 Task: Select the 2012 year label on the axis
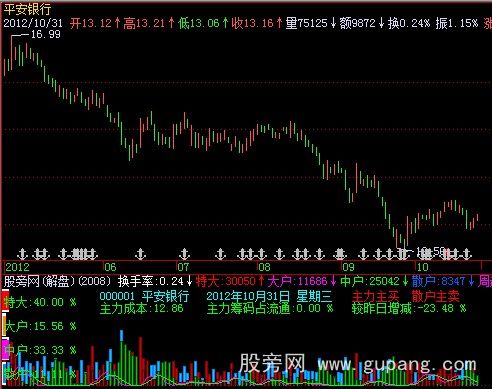(x=17, y=267)
